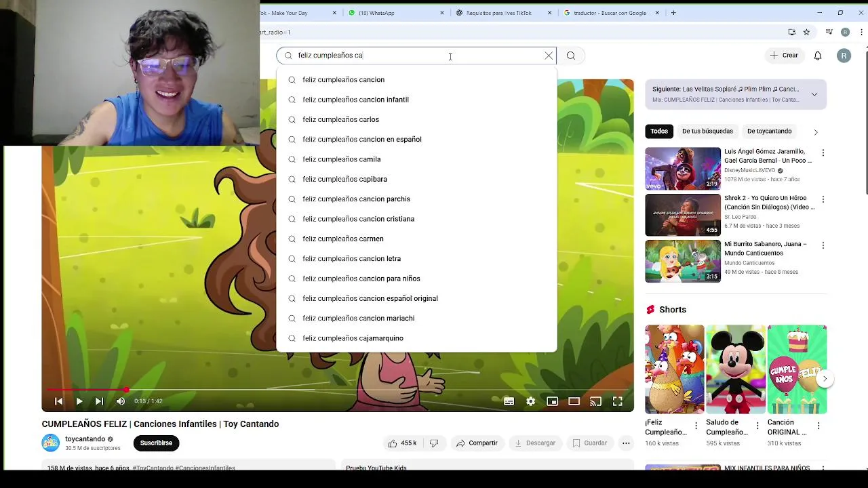
Task: Select the Todos filter chip
Action: coord(659,131)
